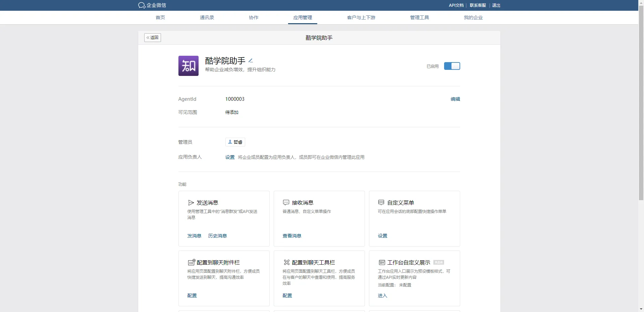Click 配置 under 配置到聊天附件栏
The width and height of the screenshot is (644, 312).
[192, 296]
